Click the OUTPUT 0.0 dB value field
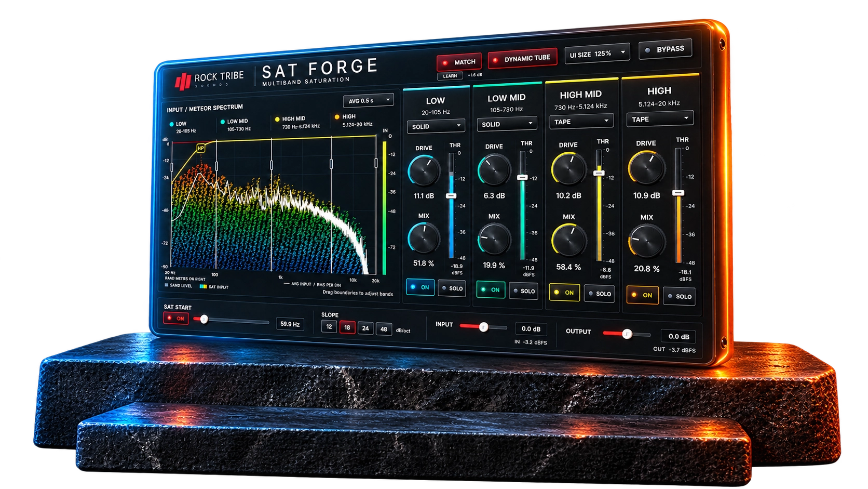 679,336
